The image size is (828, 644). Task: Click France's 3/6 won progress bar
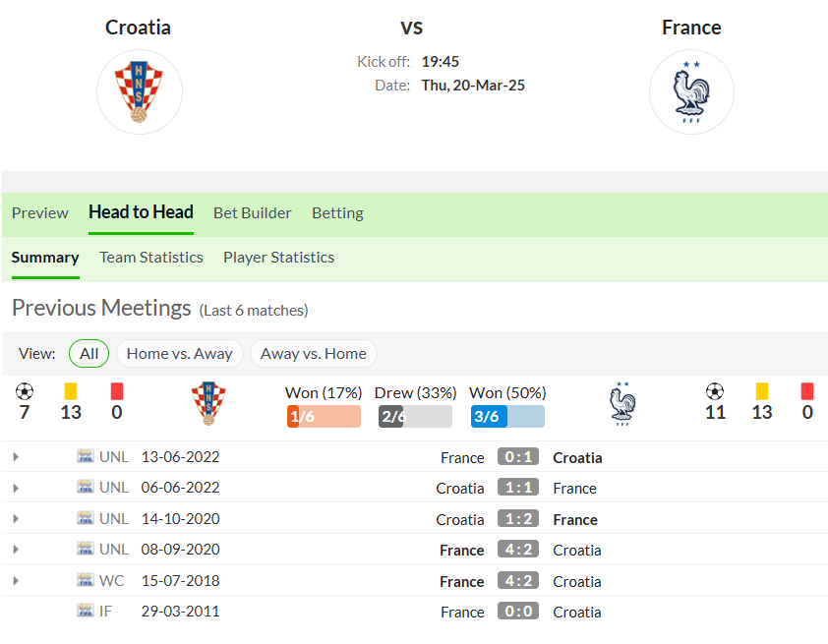click(507, 416)
